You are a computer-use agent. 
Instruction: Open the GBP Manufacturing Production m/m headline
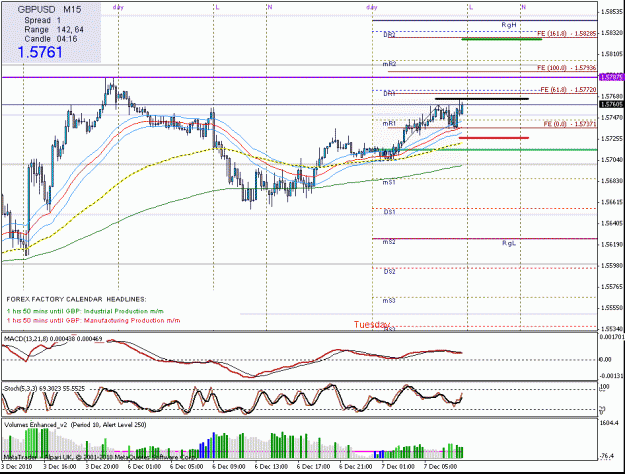pos(93,321)
